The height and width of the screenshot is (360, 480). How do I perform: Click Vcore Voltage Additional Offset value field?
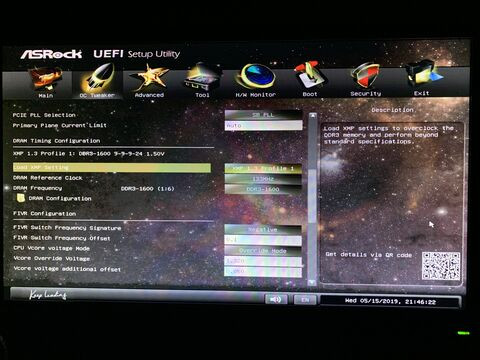pos(263,271)
